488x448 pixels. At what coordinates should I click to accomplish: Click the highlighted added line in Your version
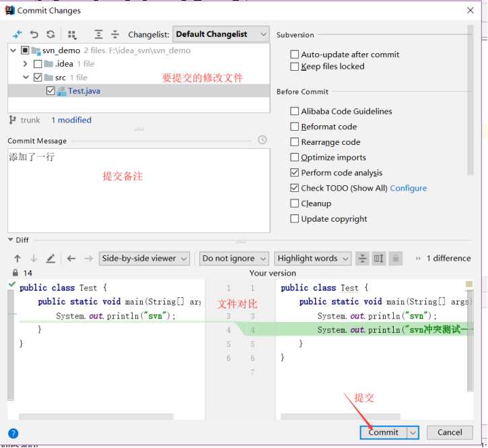pyautogui.click(x=374, y=329)
